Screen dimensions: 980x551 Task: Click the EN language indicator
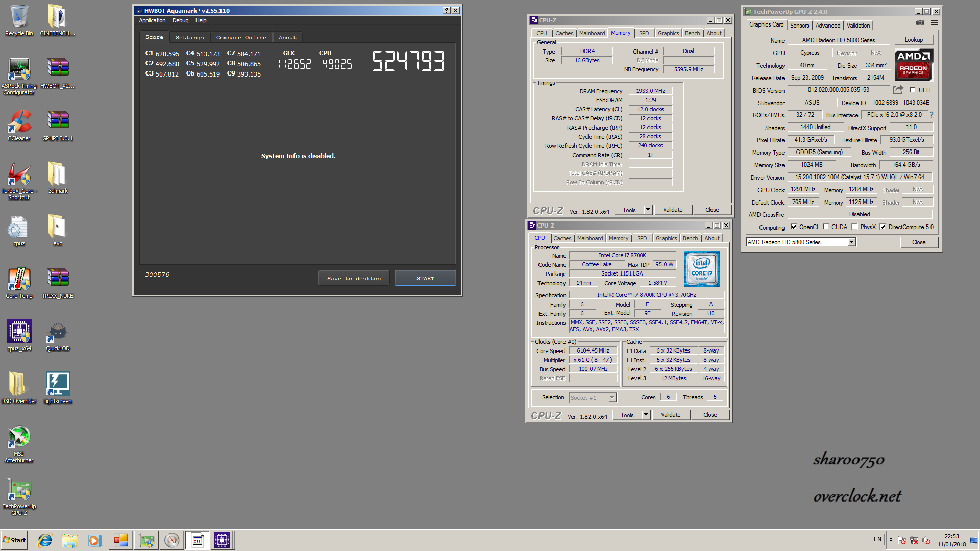pos(877,539)
